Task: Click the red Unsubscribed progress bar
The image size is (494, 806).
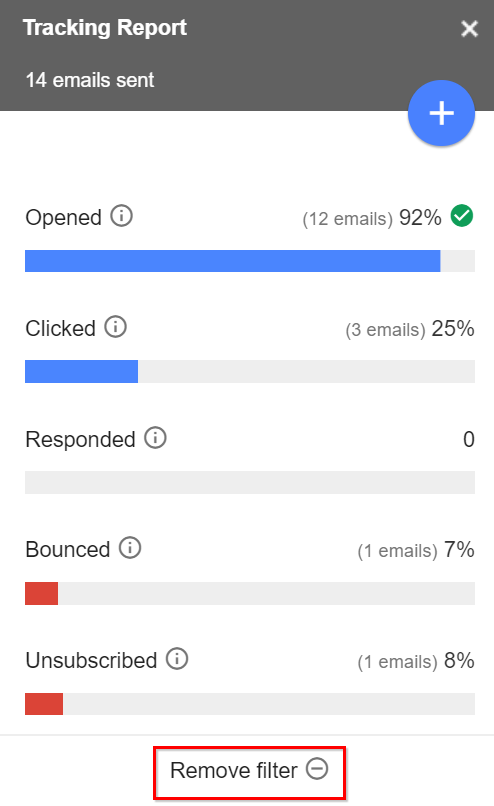Action: [44, 704]
